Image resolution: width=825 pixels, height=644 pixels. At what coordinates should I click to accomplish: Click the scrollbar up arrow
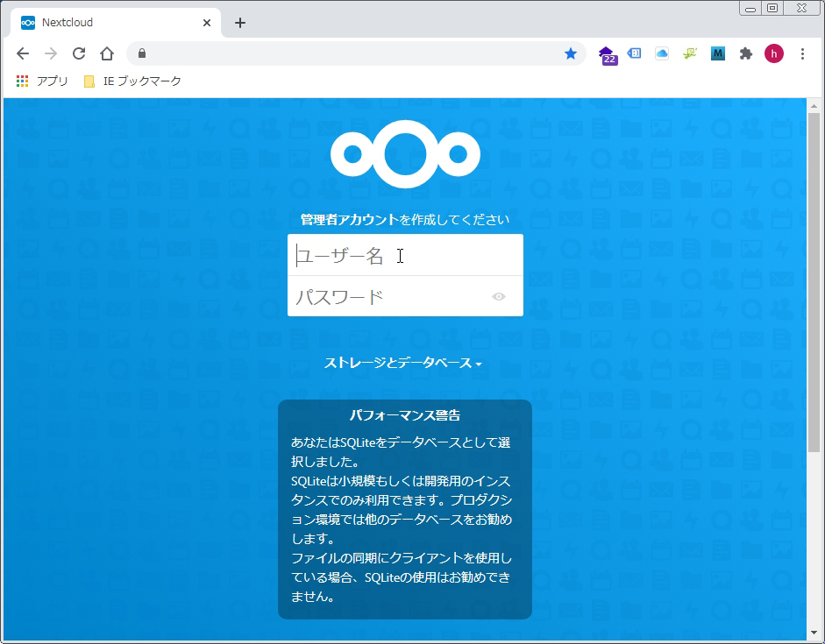click(x=814, y=106)
